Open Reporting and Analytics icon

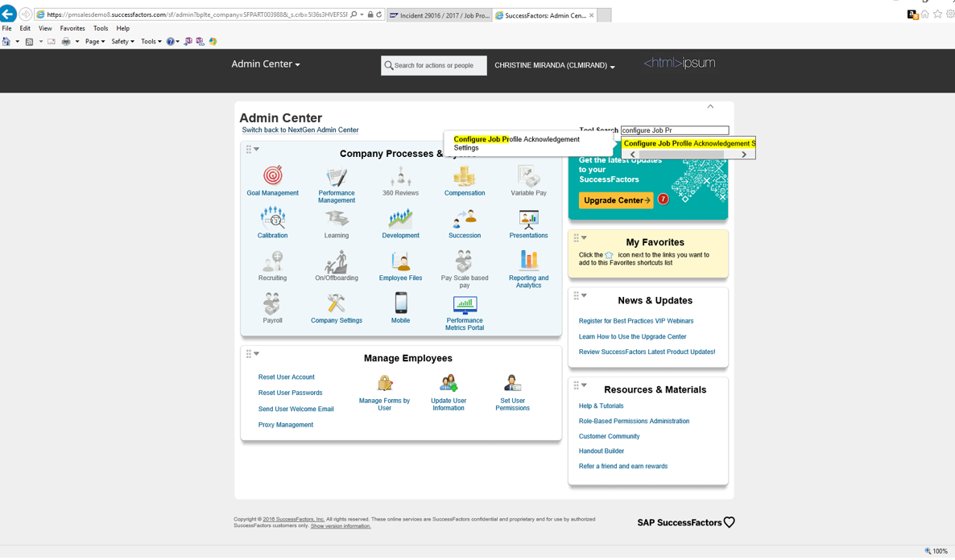[x=528, y=261]
